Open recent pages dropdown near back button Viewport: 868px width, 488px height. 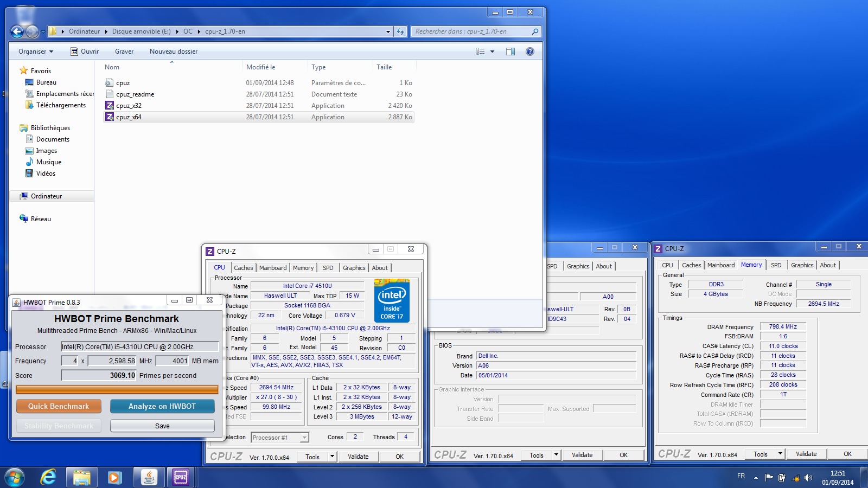tap(43, 32)
